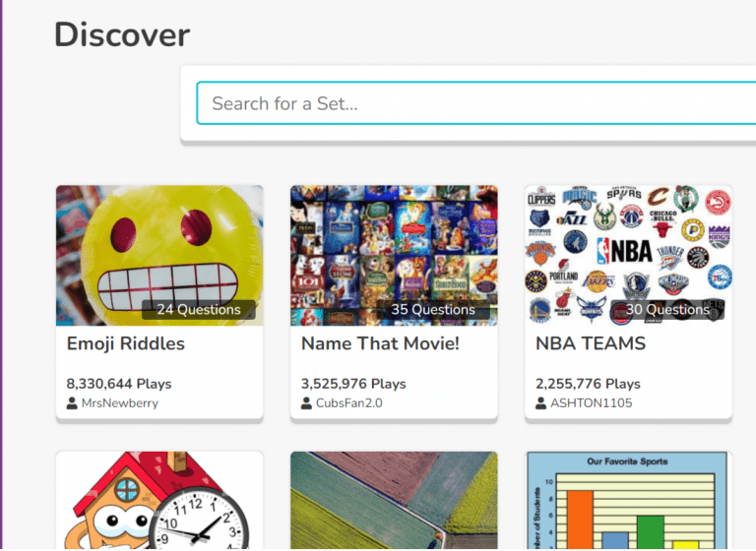
Task: Click the user icon beside ASHTON1105
Action: [540, 403]
